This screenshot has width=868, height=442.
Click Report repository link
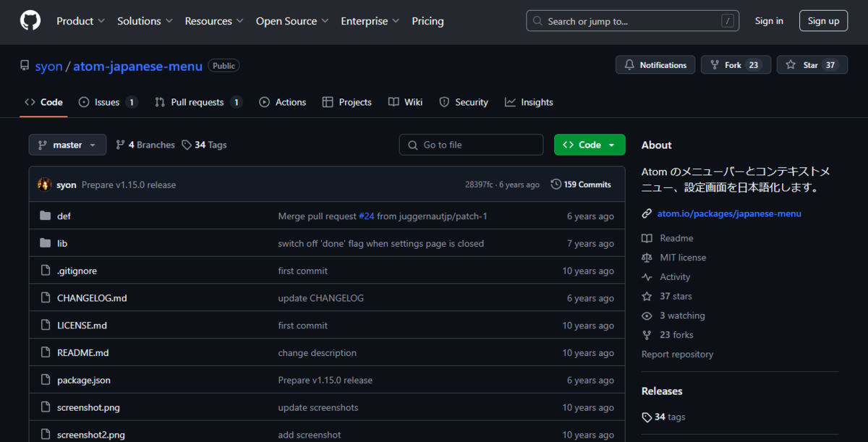point(677,354)
